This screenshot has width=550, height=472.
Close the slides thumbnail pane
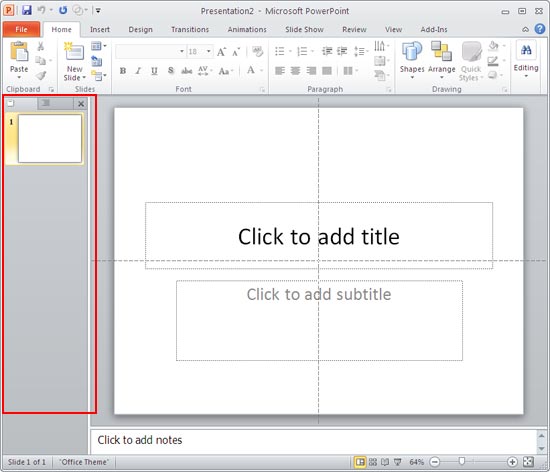pos(81,103)
